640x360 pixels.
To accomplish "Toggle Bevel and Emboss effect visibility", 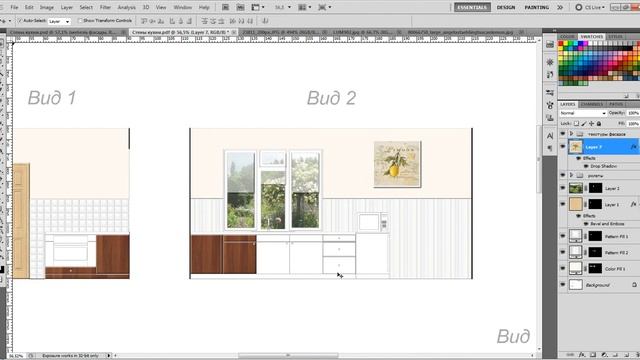I will [587, 224].
